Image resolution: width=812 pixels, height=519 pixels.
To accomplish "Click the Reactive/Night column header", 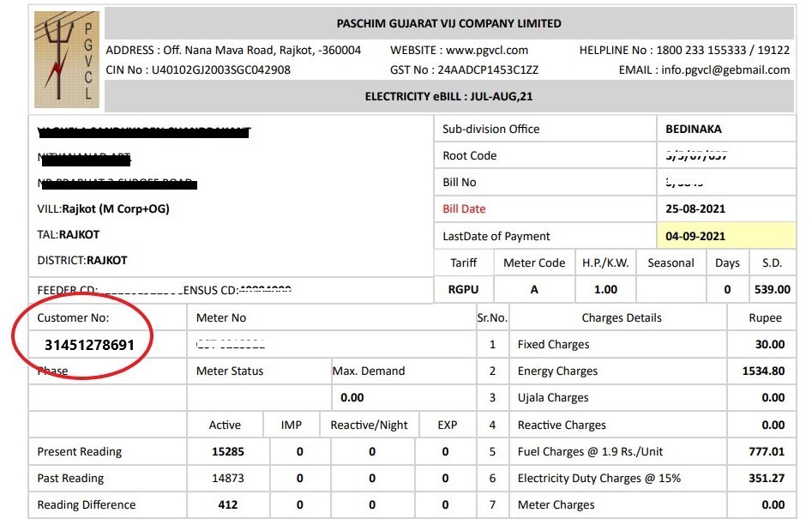I will click(x=369, y=425).
